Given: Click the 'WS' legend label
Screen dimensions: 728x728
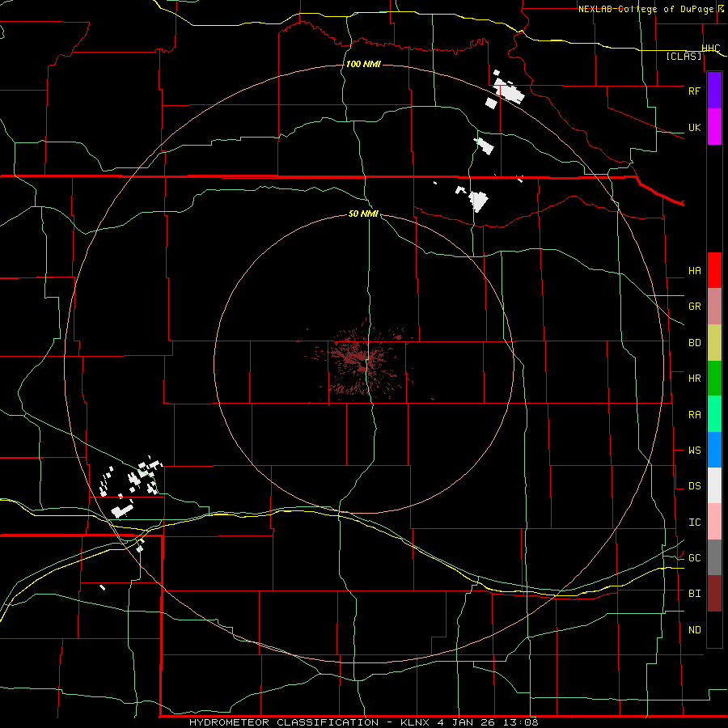Looking at the screenshot, I should point(694,451).
